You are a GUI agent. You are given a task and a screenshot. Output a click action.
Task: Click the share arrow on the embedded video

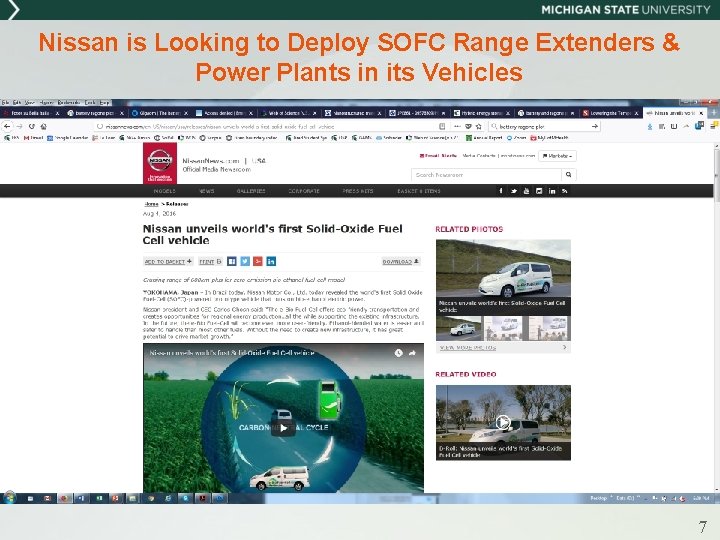[412, 353]
